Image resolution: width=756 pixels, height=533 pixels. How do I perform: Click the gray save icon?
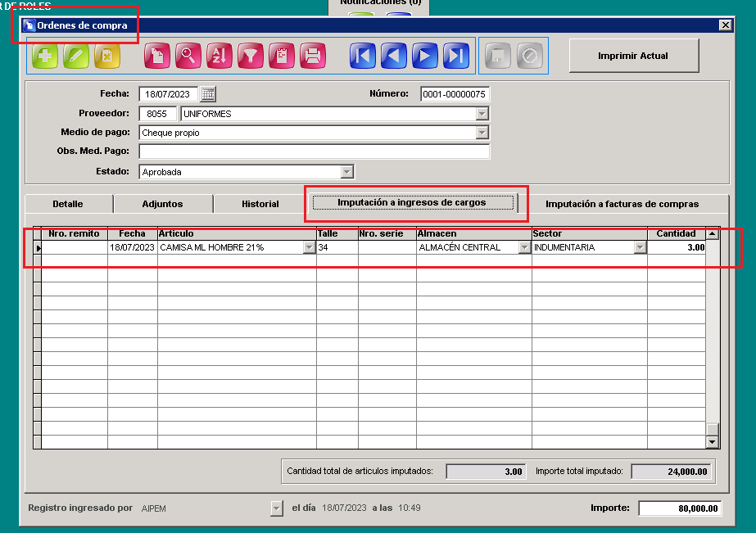pyautogui.click(x=498, y=56)
